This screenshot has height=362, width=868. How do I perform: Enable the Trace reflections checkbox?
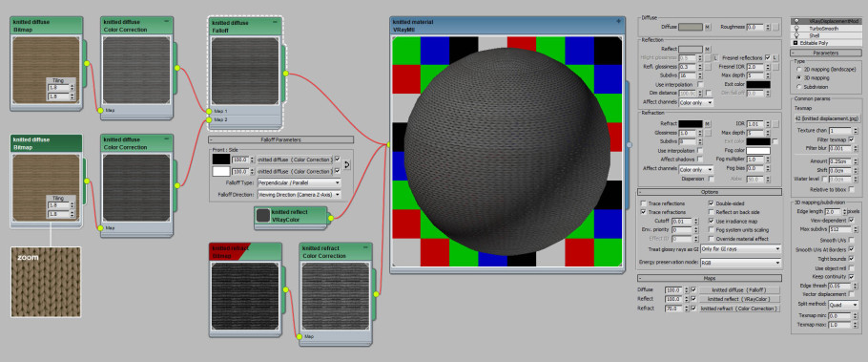tap(644, 203)
